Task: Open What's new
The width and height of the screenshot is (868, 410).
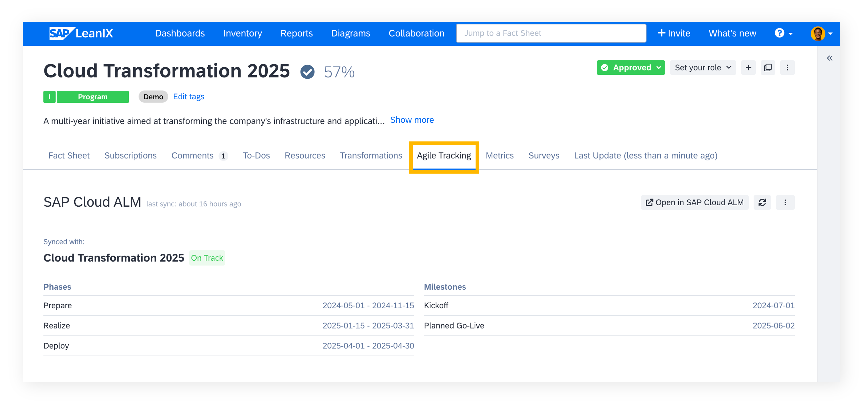Action: tap(732, 33)
